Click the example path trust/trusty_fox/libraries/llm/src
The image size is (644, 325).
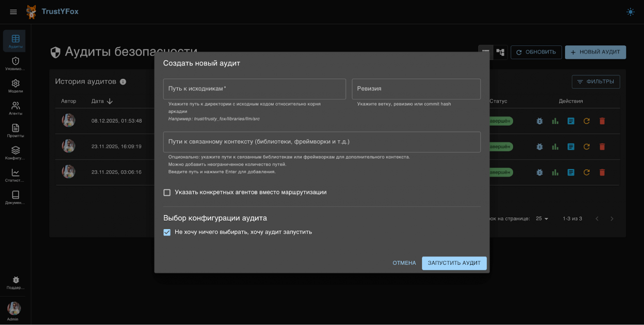(x=227, y=119)
